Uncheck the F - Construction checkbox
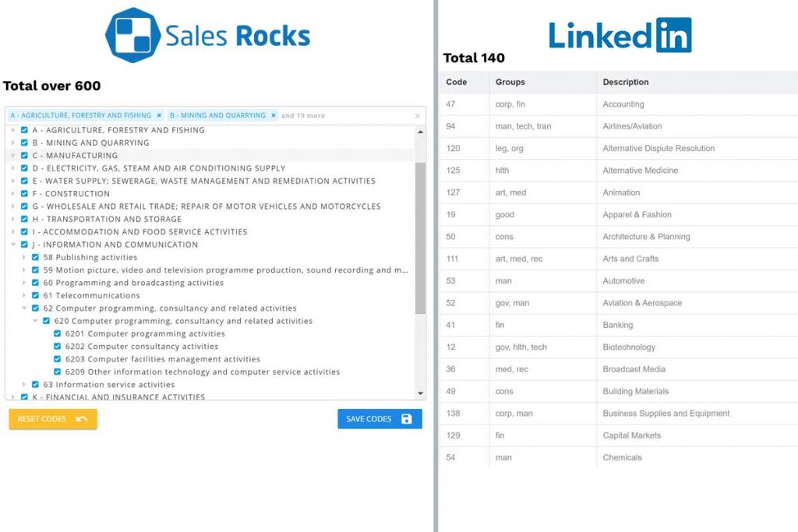 pos(25,194)
